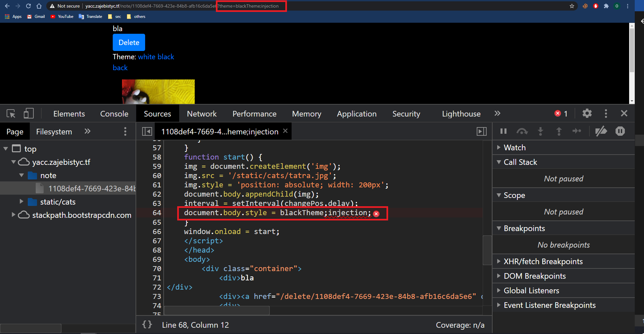644x334 pixels.
Task: Click line number 64 in gutter
Action: (x=157, y=213)
